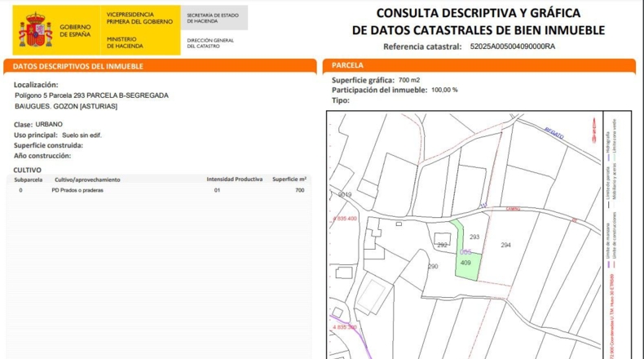The width and height of the screenshot is (644, 359).
Task: Click the 'Subparcela' column header
Action: pos(29,179)
